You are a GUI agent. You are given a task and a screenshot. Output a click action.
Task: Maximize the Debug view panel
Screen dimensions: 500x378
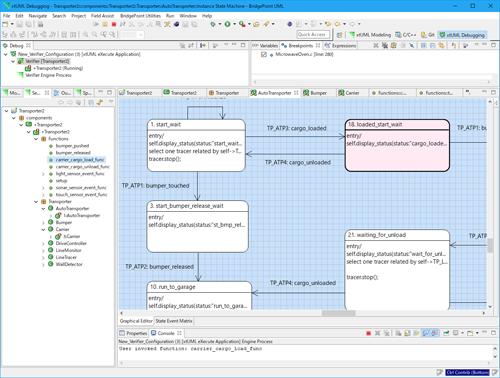coord(243,45)
